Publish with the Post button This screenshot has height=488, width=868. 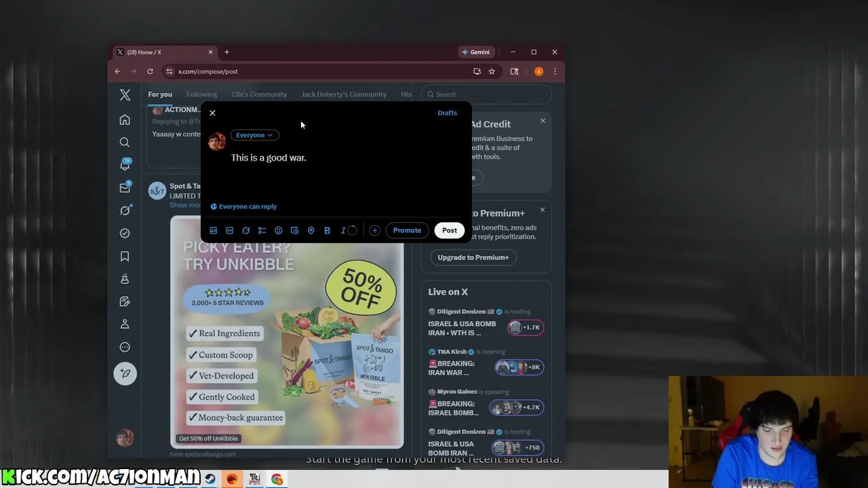[x=450, y=230]
